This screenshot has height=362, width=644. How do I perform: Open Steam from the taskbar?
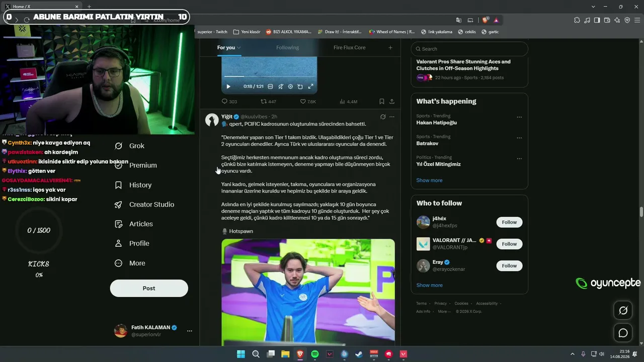359,354
